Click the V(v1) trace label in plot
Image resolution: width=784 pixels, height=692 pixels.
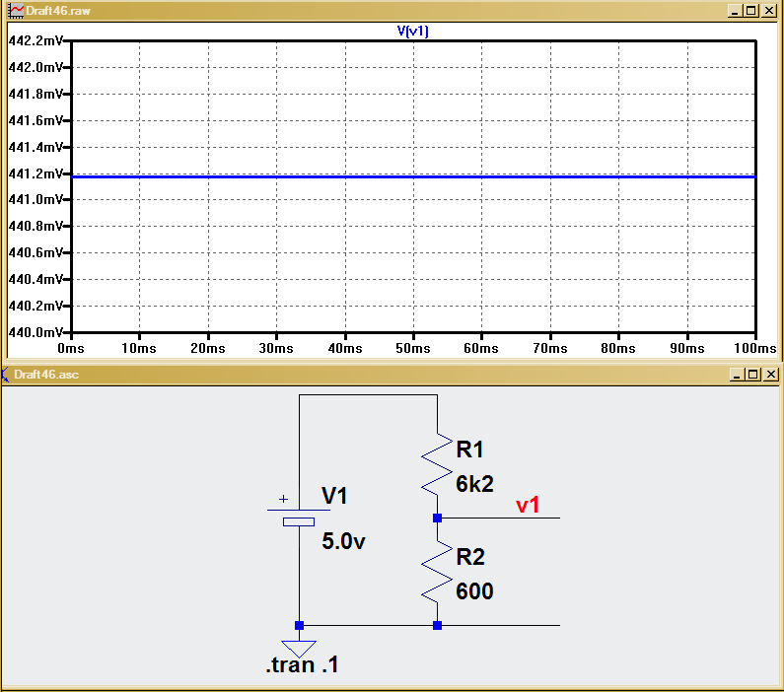(x=412, y=31)
